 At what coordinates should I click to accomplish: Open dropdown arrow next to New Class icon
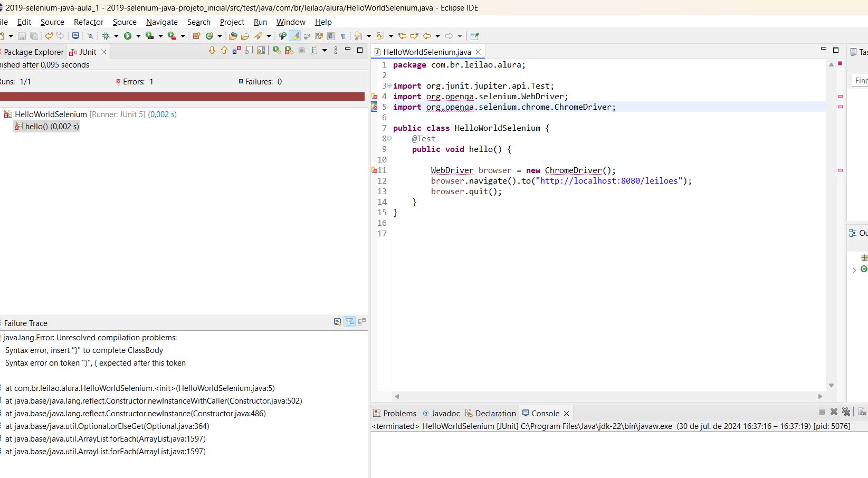(220, 36)
